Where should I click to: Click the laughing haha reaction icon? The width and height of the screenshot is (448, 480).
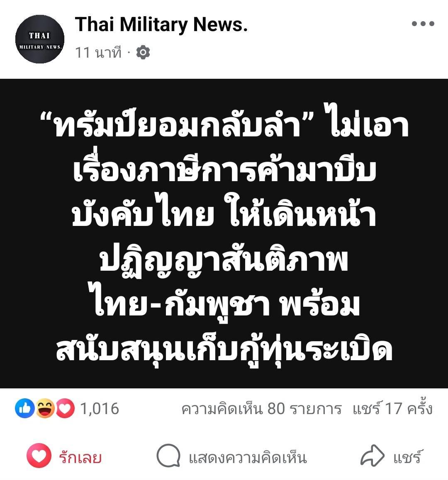(x=45, y=408)
